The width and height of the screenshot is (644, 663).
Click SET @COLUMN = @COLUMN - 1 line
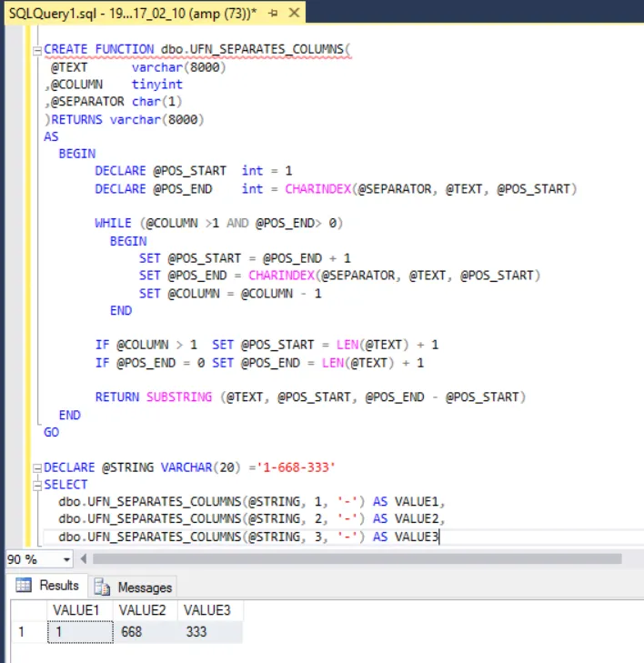(230, 294)
